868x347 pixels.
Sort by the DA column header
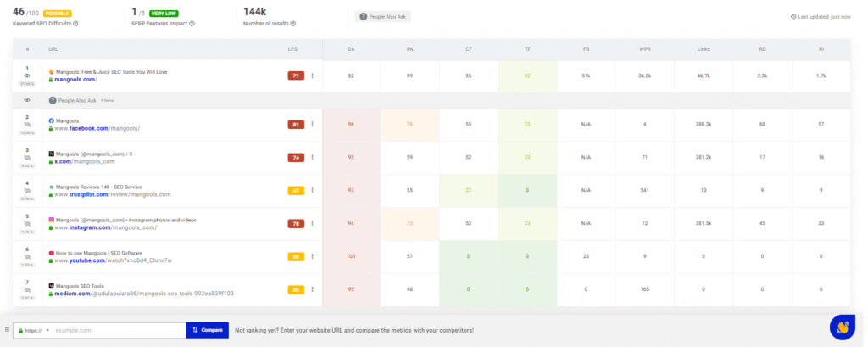(351, 49)
